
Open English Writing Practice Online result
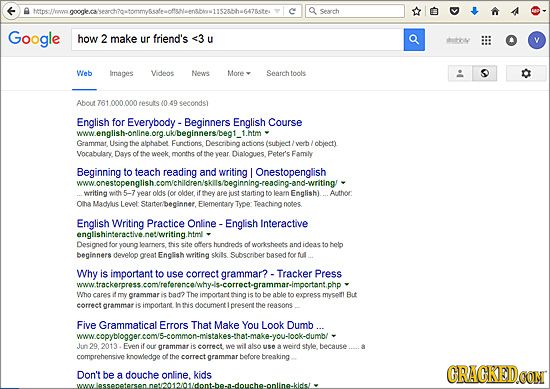click(x=192, y=223)
